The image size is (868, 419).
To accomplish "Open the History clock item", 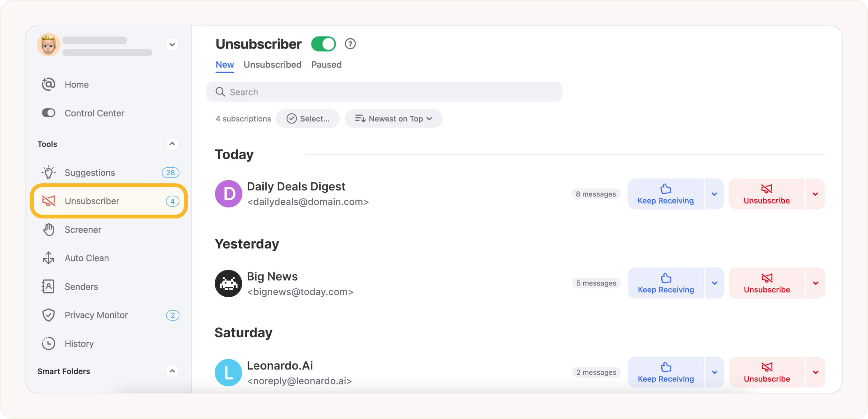I will point(108,344).
